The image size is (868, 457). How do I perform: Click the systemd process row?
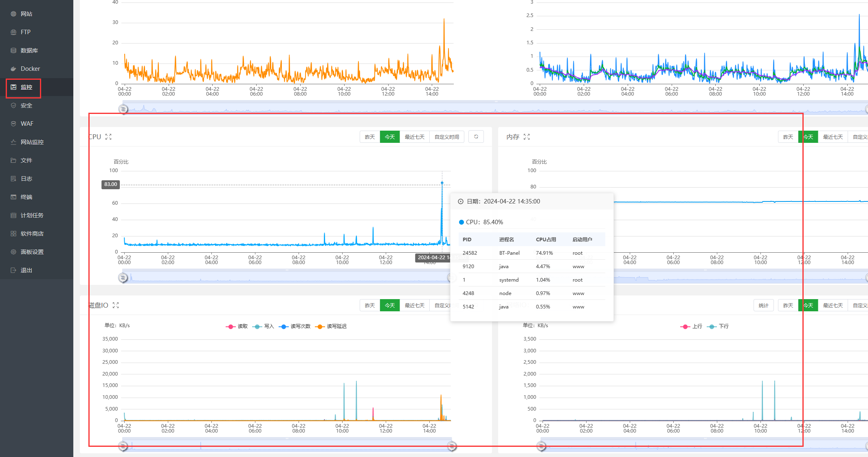click(532, 280)
